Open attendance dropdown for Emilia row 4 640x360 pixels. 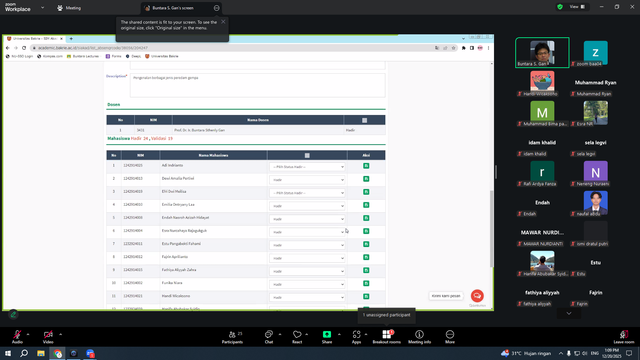coord(307,206)
